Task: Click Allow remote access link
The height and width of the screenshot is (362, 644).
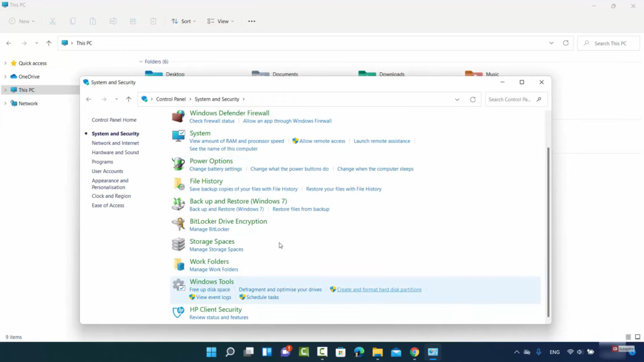Action: pos(322,141)
